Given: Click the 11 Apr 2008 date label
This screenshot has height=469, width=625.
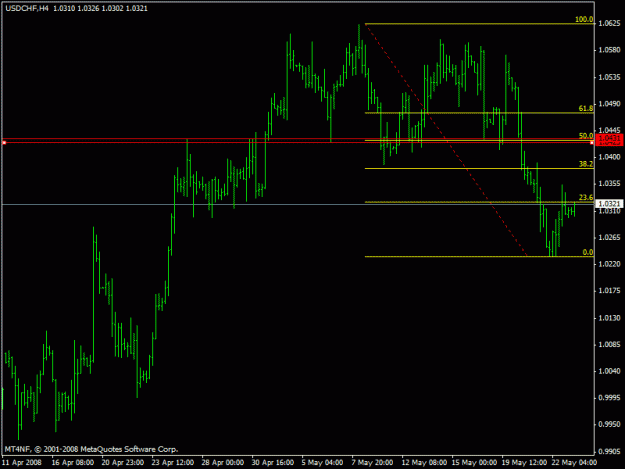Looking at the screenshot, I should tap(22, 463).
